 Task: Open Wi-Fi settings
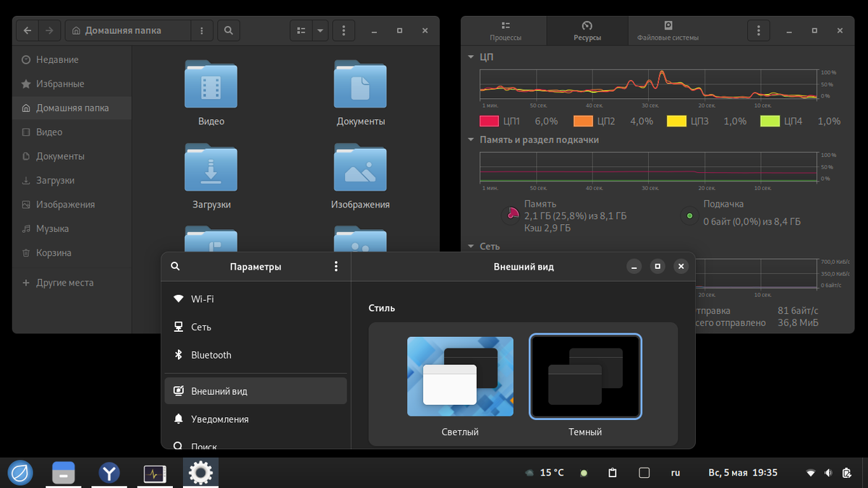click(x=256, y=299)
